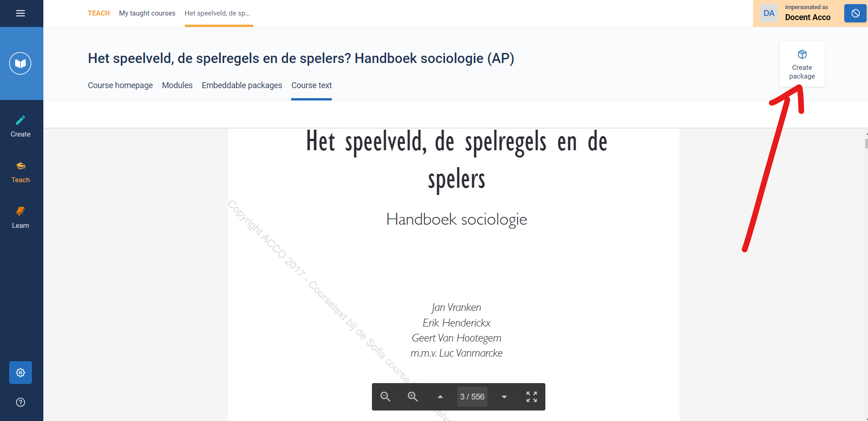Image resolution: width=868 pixels, height=421 pixels.
Task: Click the DA user avatar
Action: click(769, 13)
